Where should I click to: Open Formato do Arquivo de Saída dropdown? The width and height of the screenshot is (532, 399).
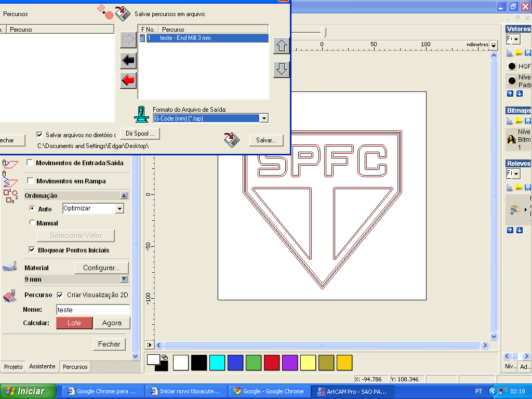tap(264, 118)
